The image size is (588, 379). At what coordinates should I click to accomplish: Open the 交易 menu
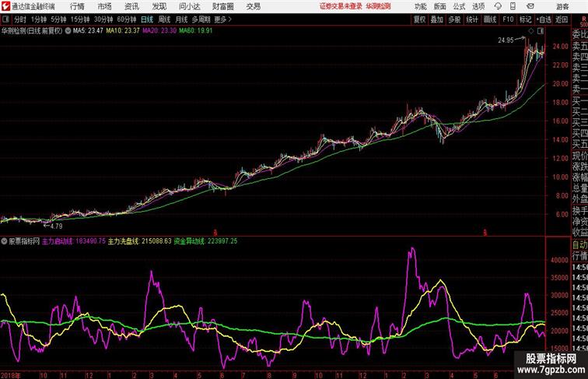(x=253, y=6)
